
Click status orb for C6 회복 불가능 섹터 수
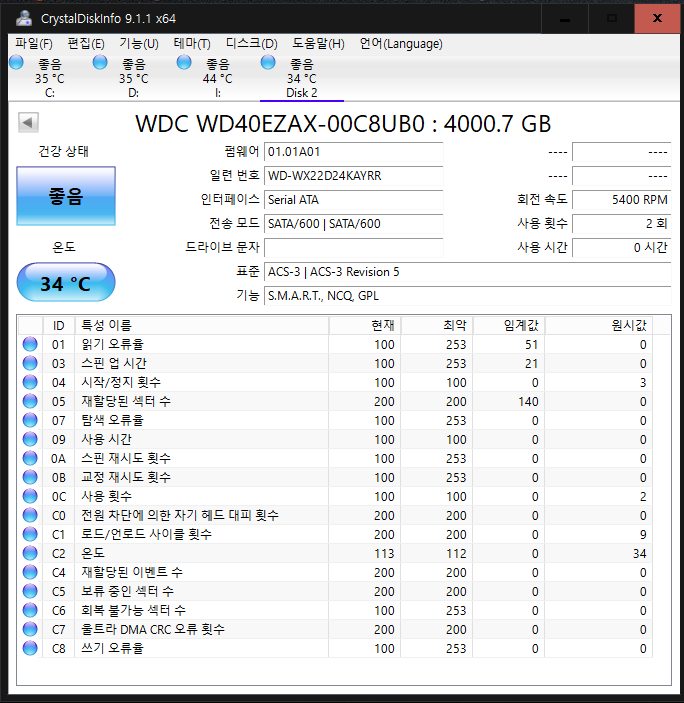(30, 611)
